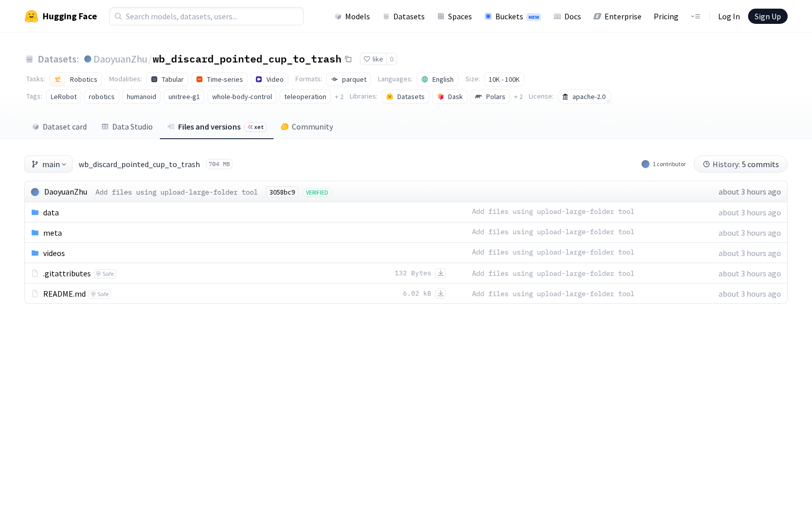The image size is (812, 508).
Task: Open DaoyuanZhu's profile from dataset title
Action: coord(120,59)
